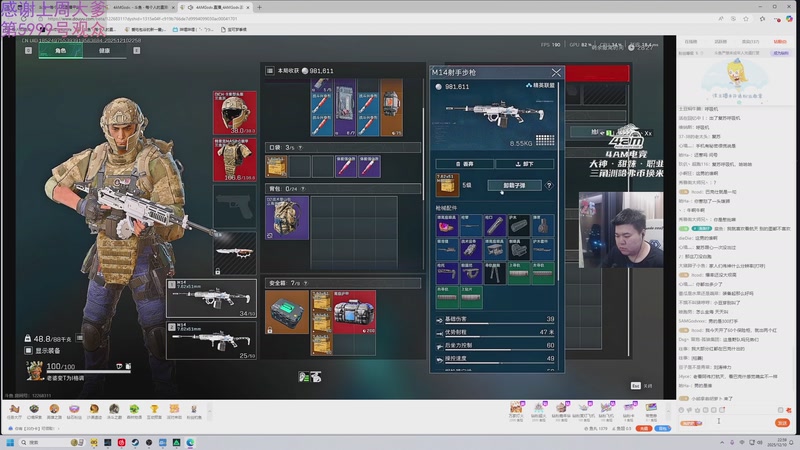Click the Esc 关闭 close prompt
Viewport: 800px width, 450px height.
641,386
